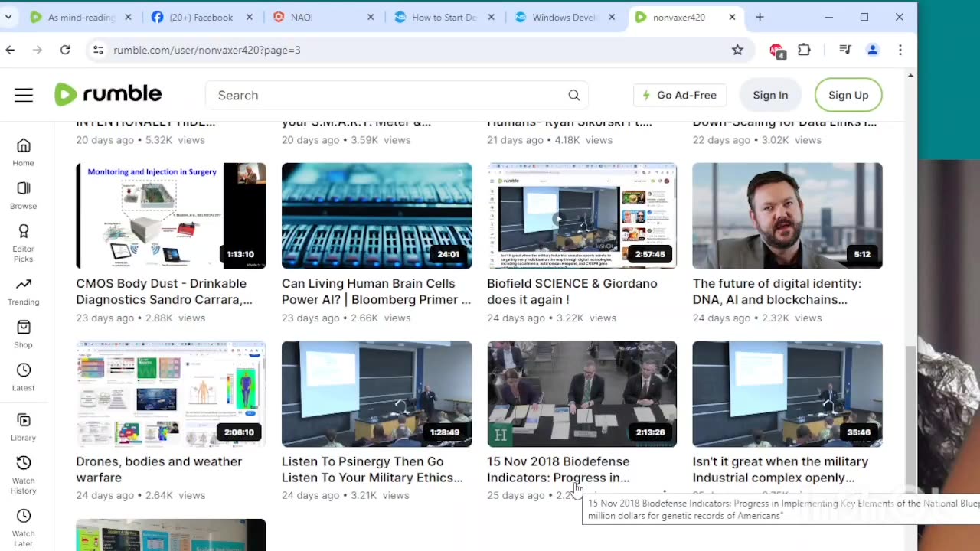
Task: Click the '23 days ago • 2.88K views' text
Action: click(141, 318)
